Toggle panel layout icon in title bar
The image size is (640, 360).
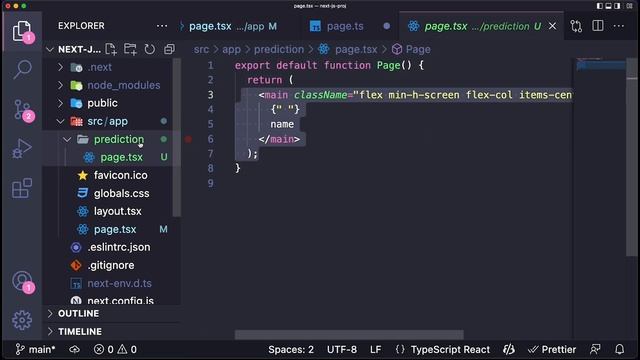[609, 6]
